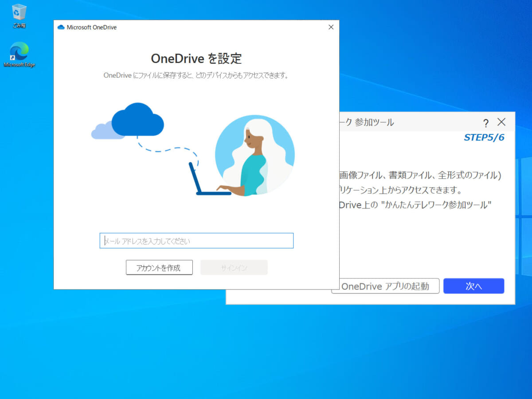The height and width of the screenshot is (399, 532).
Task: Select the Microsoft Edge desktop shortcut
Action: tap(19, 54)
